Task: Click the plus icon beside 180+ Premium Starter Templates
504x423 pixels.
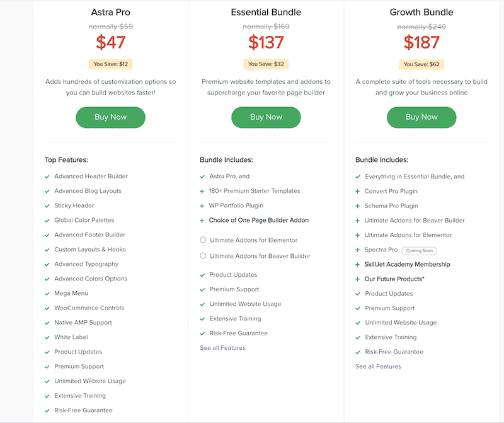Action: 202,190
